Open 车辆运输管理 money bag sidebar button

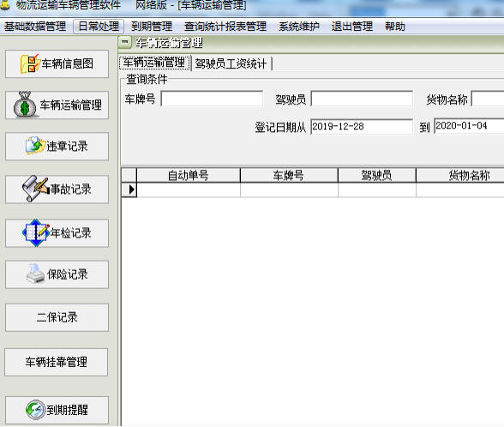[x=57, y=105]
